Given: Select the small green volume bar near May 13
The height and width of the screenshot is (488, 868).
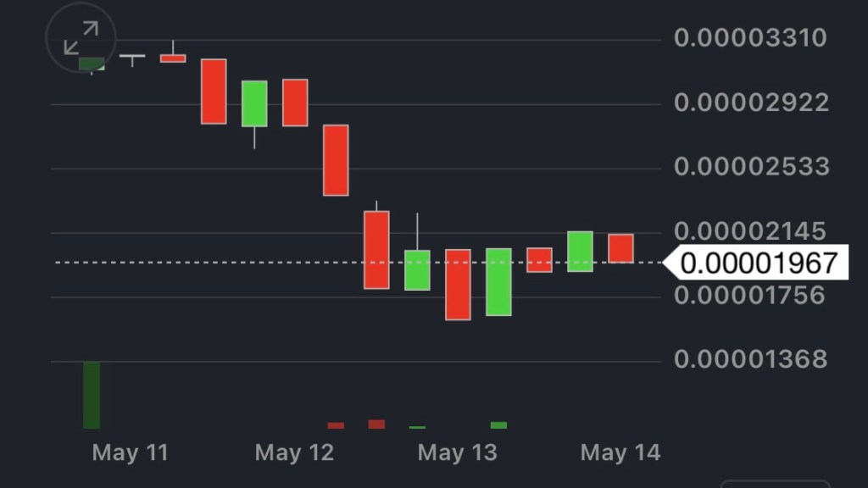Looking at the screenshot, I should click(498, 425).
